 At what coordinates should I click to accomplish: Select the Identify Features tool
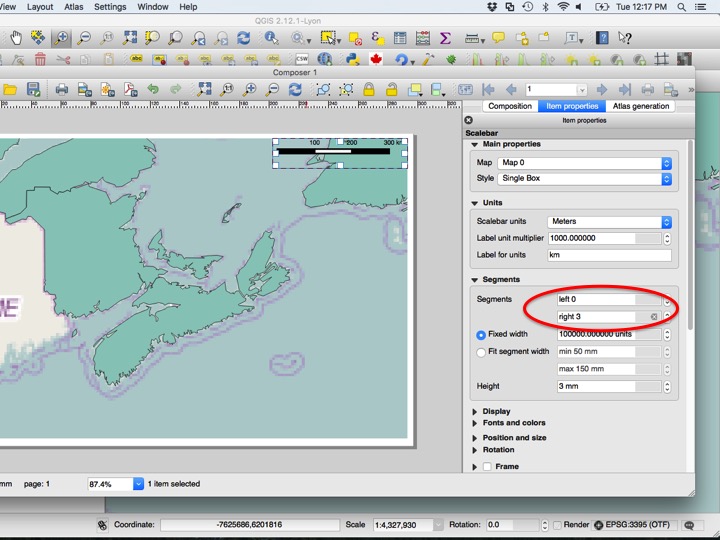(x=271, y=38)
